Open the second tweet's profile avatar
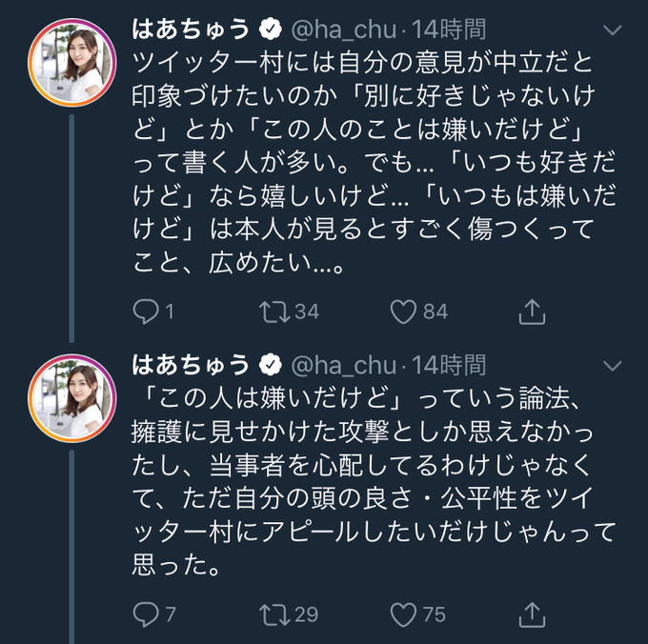The width and height of the screenshot is (648, 644). (x=72, y=398)
